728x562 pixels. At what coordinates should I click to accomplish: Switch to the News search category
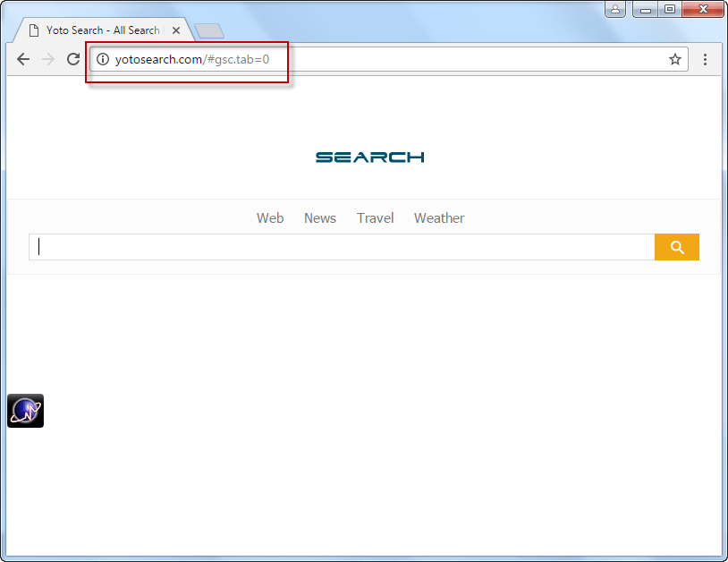click(320, 217)
